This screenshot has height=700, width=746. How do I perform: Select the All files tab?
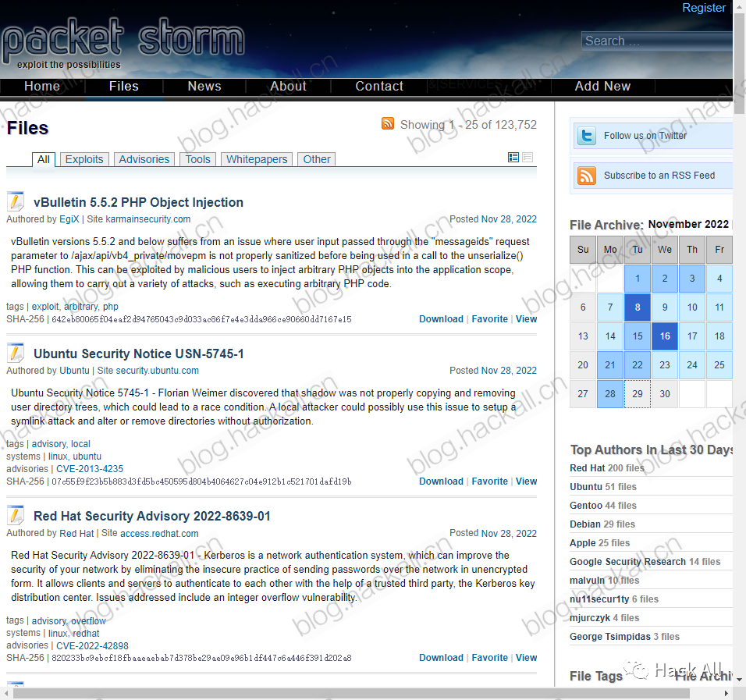pos(44,159)
